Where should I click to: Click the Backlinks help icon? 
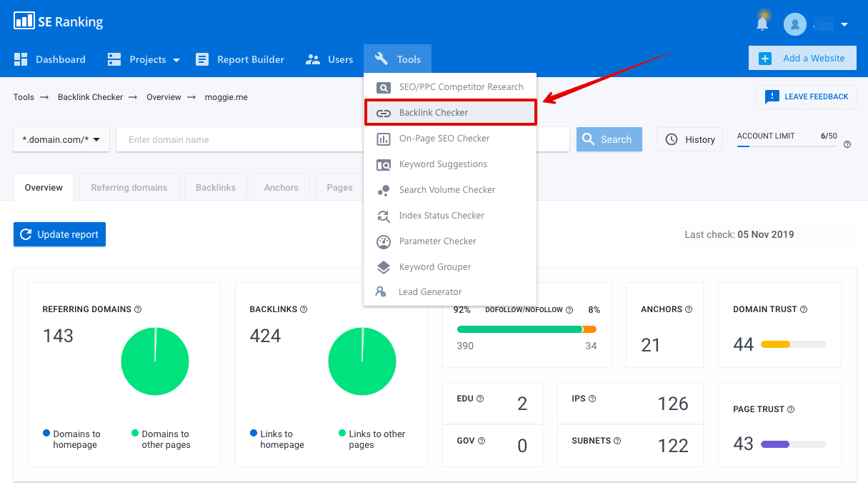point(304,309)
